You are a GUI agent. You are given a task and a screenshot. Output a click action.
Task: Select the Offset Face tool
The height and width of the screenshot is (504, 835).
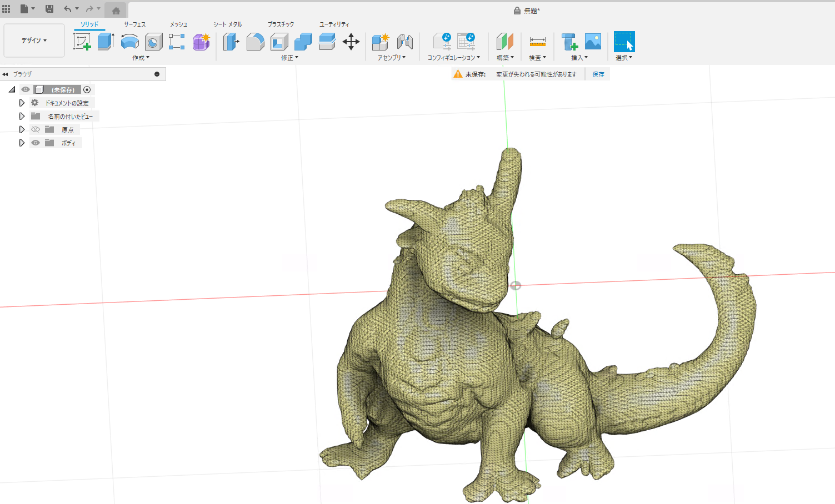click(327, 42)
